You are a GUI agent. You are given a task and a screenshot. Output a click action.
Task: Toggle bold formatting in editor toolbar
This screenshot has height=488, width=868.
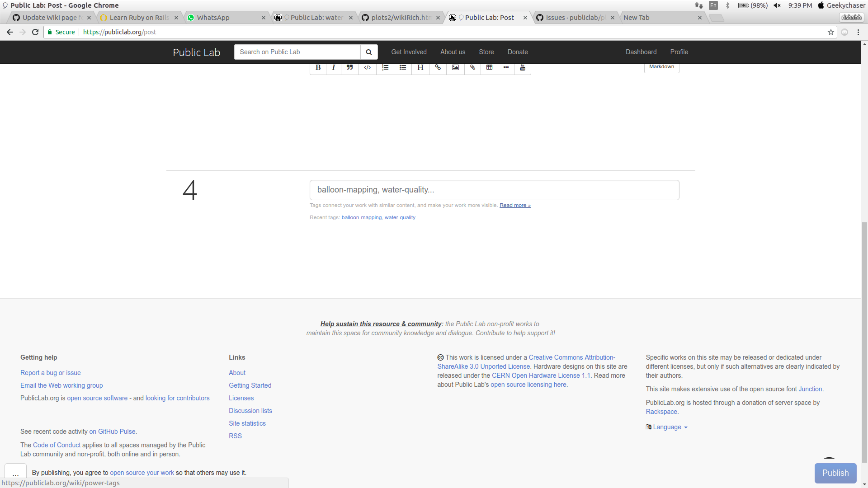tap(318, 67)
